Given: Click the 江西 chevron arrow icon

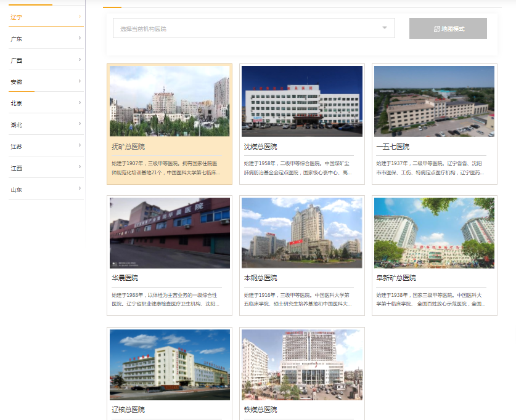Looking at the screenshot, I should pos(80,168).
